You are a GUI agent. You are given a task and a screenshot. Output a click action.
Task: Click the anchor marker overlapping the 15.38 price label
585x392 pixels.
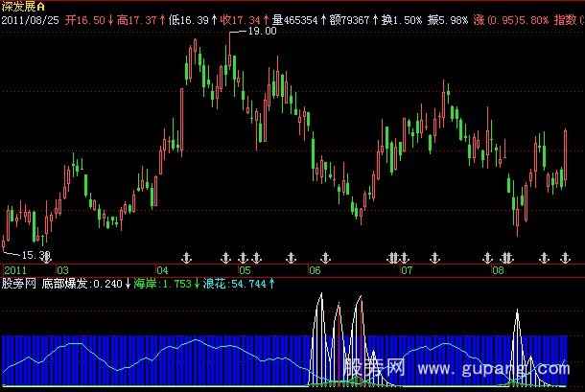pos(47,258)
